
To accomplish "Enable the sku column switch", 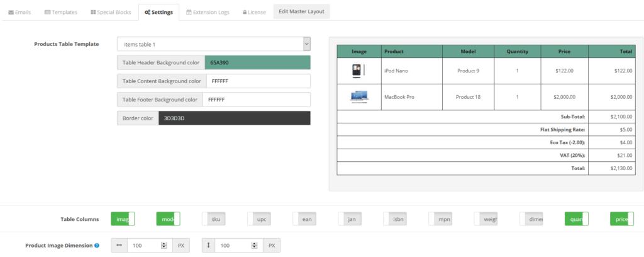I will point(214,219).
